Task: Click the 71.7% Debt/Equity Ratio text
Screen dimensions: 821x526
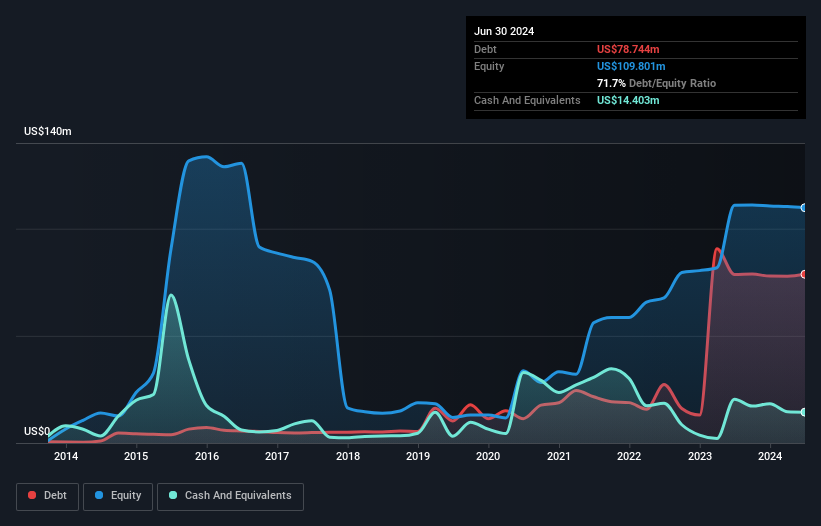Action: pyautogui.click(x=656, y=83)
